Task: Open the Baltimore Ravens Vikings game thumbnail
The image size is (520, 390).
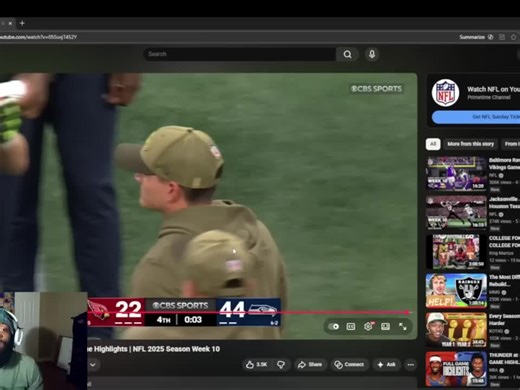Action: click(457, 173)
